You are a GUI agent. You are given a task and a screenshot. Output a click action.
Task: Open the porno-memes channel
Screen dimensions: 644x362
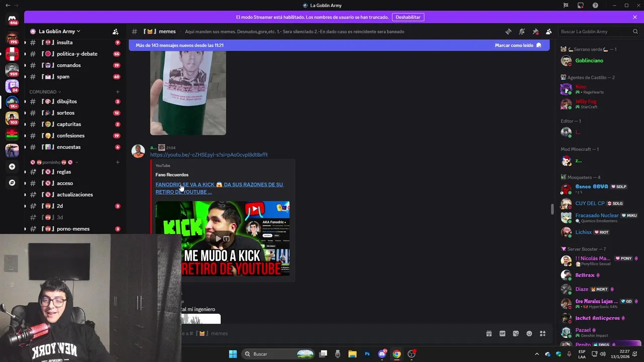[x=74, y=229]
